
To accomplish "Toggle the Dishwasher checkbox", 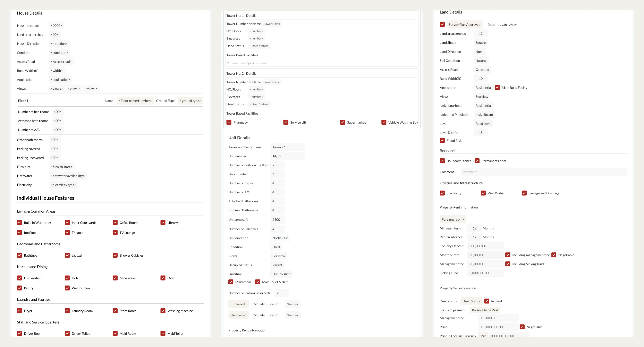I will pos(19,278).
